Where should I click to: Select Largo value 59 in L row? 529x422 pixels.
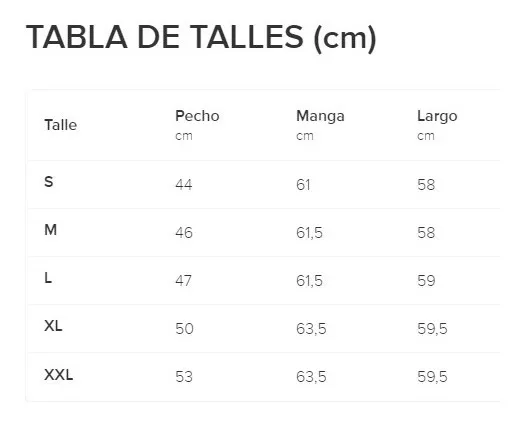[x=426, y=280]
